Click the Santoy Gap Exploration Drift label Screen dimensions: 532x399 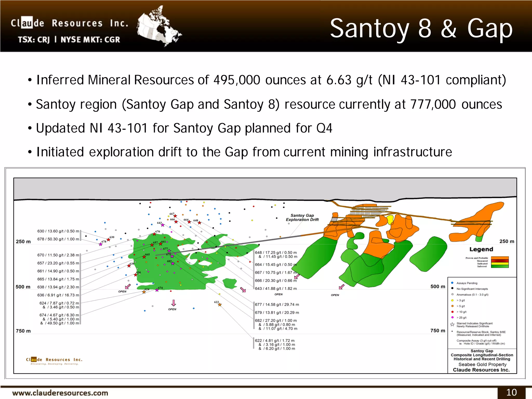pyautogui.click(x=302, y=217)
